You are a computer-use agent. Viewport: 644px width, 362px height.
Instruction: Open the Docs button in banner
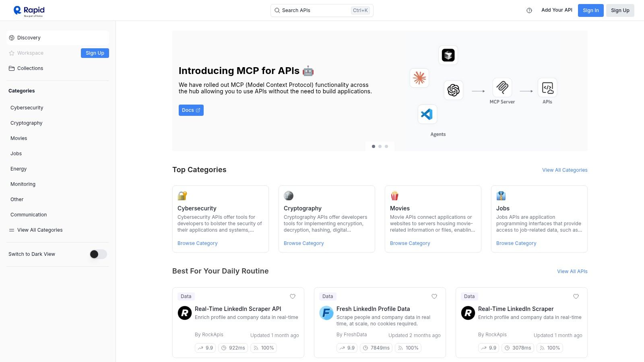click(x=191, y=110)
